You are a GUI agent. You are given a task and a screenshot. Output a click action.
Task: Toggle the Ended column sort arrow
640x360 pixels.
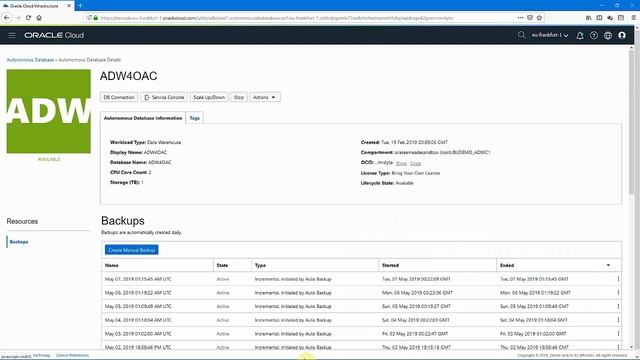[x=608, y=265]
